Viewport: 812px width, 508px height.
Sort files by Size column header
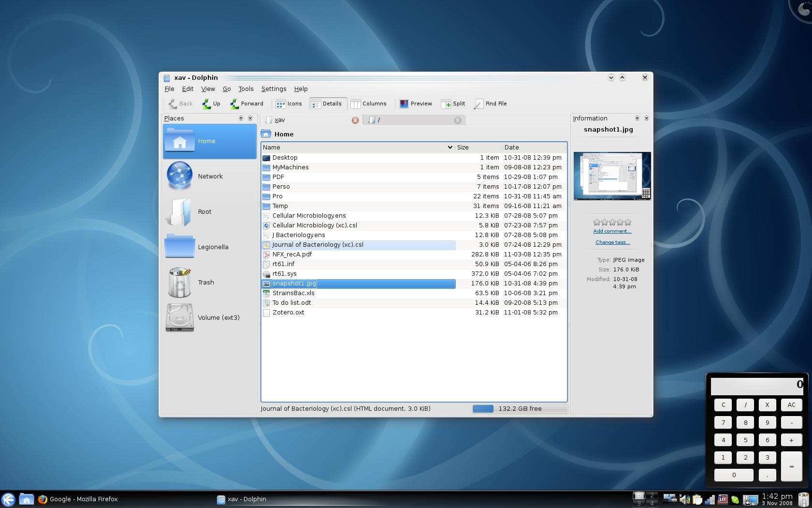point(463,147)
